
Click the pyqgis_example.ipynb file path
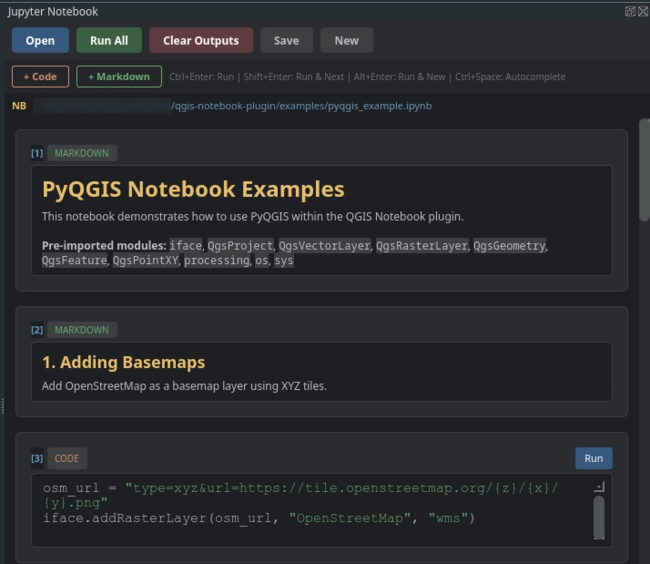[x=300, y=105]
